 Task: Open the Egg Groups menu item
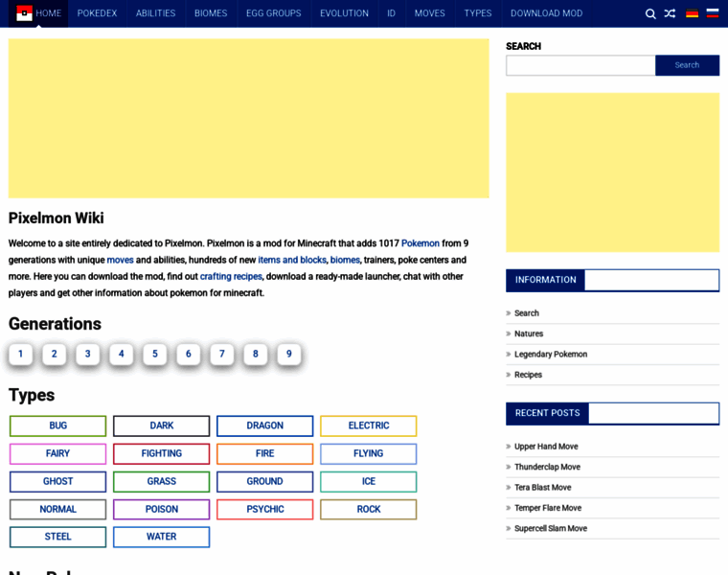pyautogui.click(x=273, y=13)
